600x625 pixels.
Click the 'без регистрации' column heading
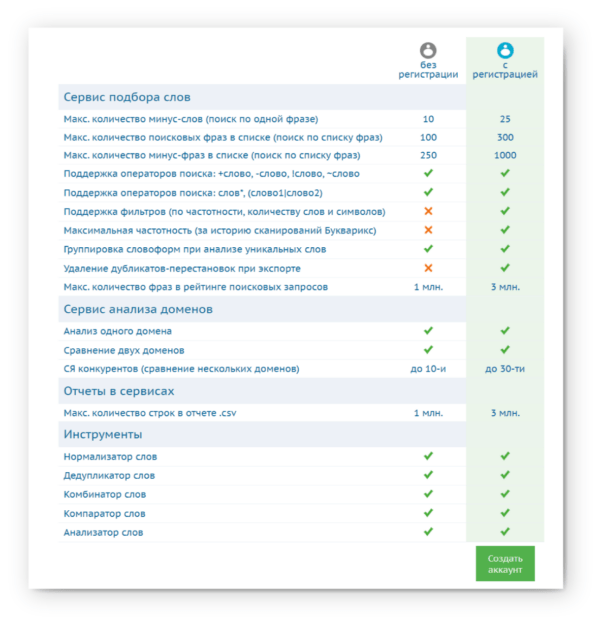click(428, 70)
